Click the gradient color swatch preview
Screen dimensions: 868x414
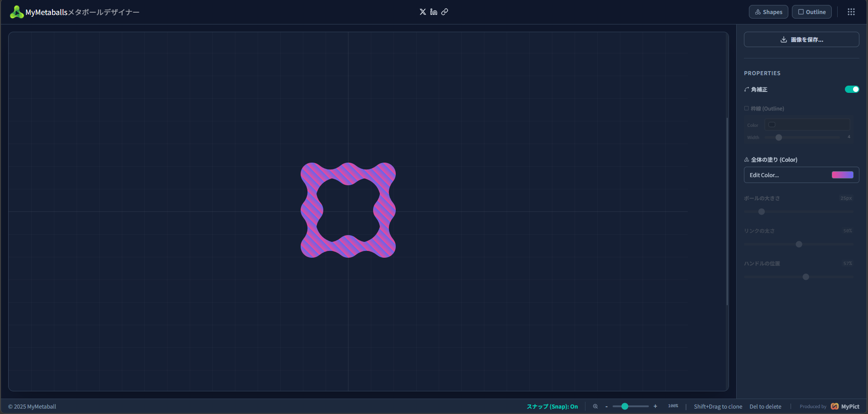tap(842, 175)
